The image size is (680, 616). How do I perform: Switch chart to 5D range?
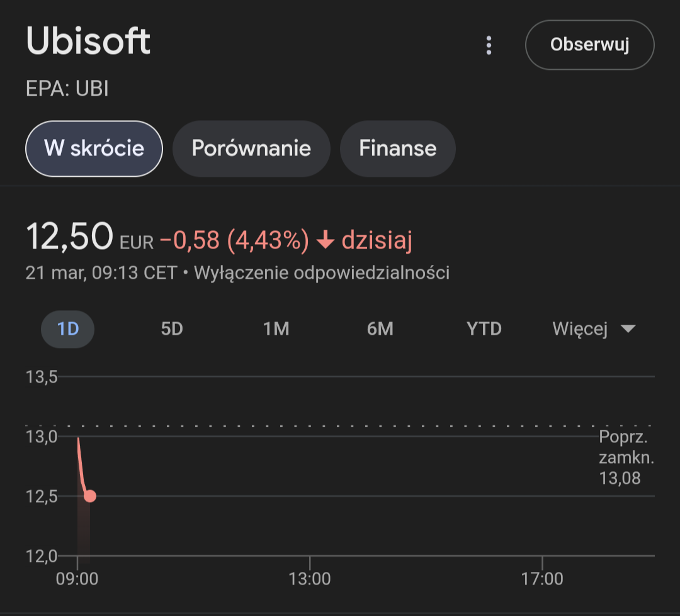point(171,329)
